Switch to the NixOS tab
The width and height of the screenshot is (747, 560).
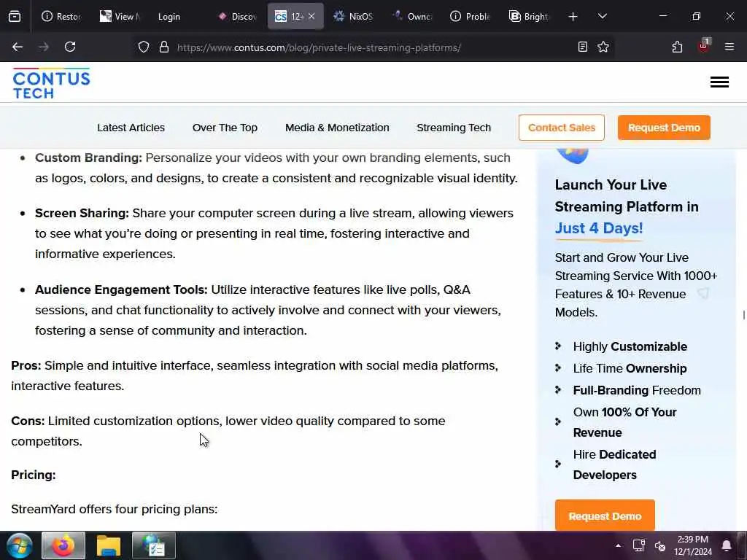(353, 17)
